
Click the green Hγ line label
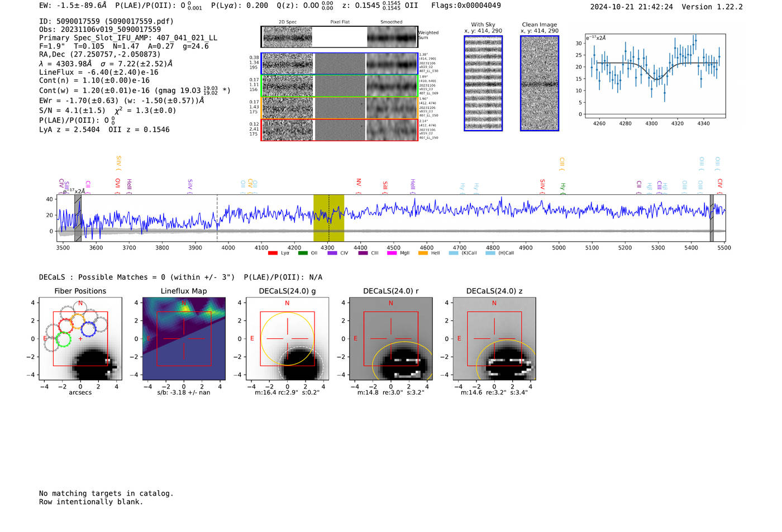pyautogui.click(x=563, y=188)
